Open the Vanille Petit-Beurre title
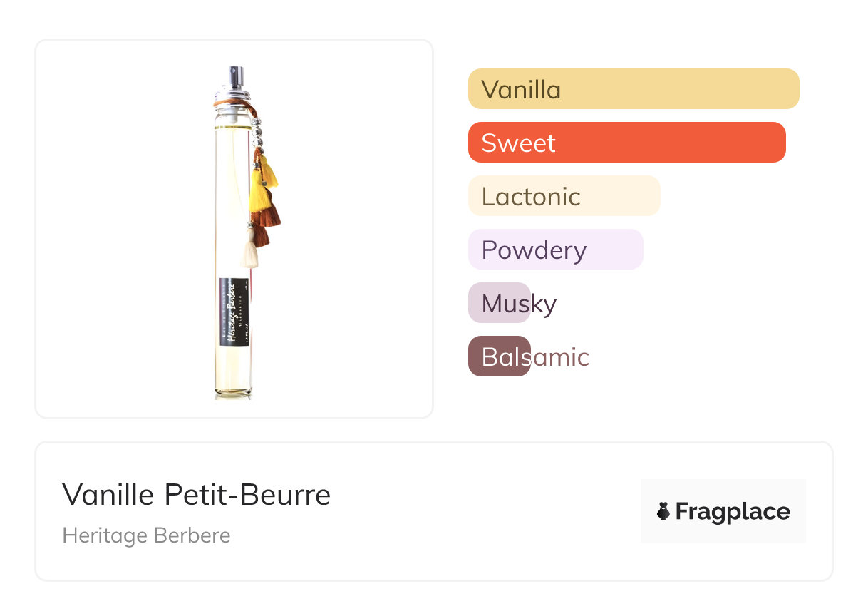The image size is (868, 616). (196, 494)
